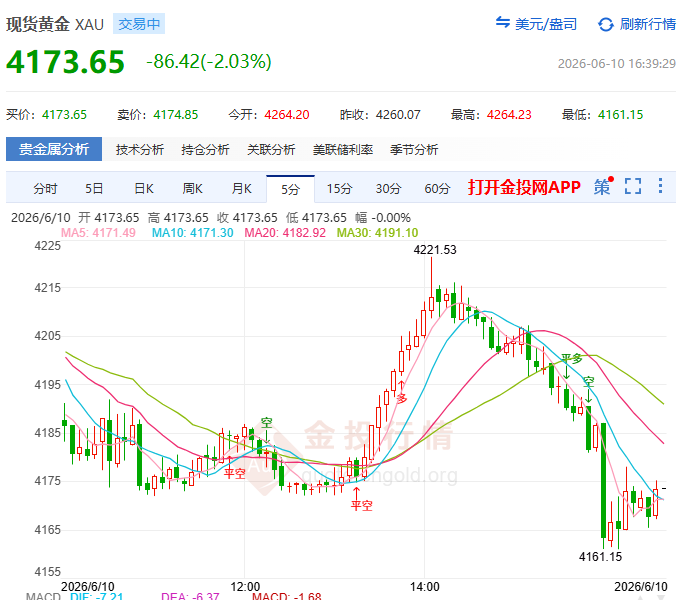Select the 30分 chart interval

click(x=388, y=189)
